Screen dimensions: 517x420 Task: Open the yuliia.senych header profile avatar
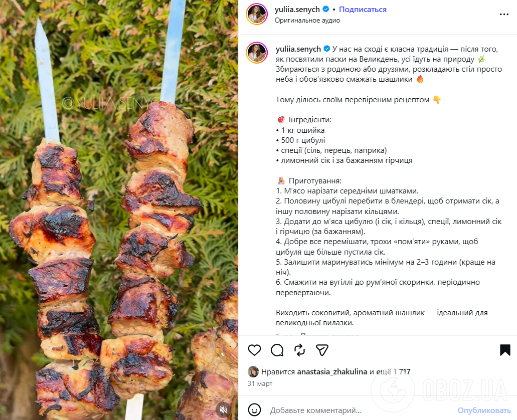256,14
